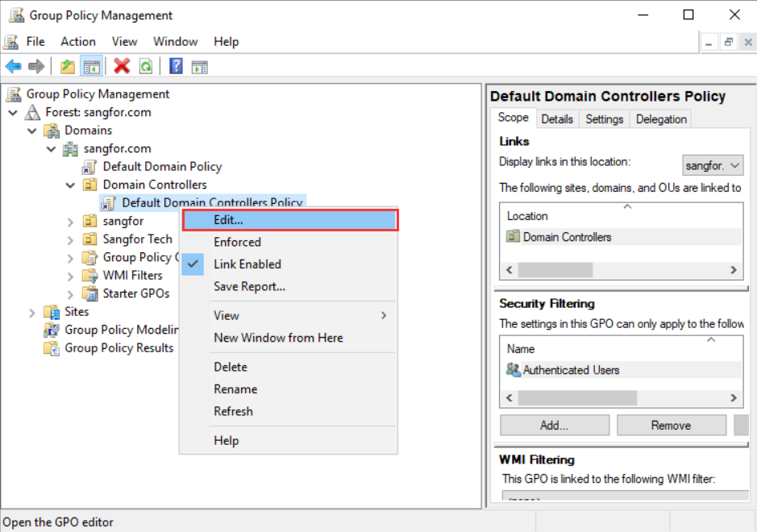Click the green Refresh toolbar icon
The image size is (757, 532).
pyautogui.click(x=145, y=67)
